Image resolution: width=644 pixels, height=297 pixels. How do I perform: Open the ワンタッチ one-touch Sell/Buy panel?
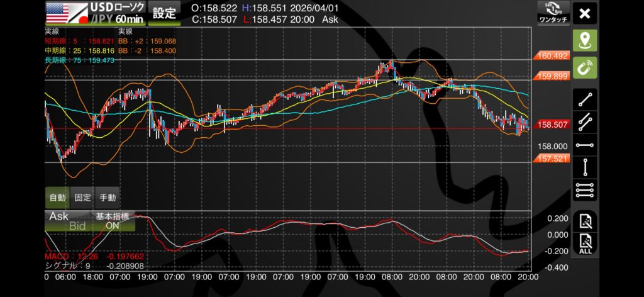553,13
